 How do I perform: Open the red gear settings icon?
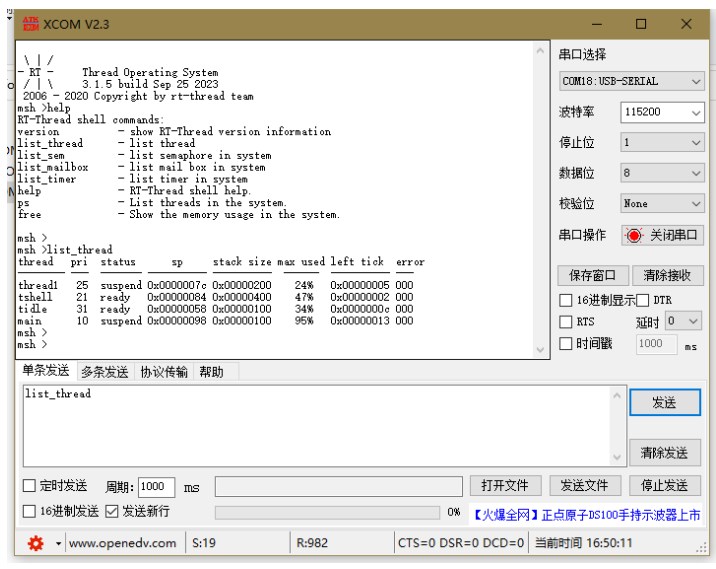pyautogui.click(x=36, y=543)
